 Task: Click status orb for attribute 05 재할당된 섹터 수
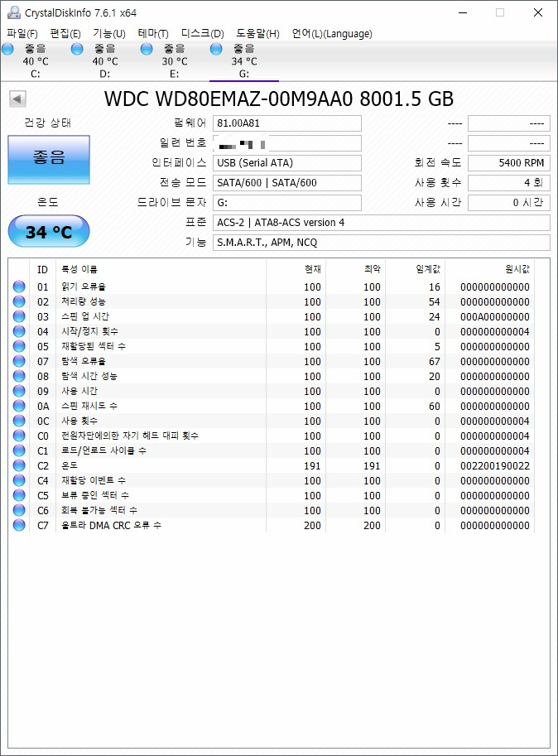[19, 346]
